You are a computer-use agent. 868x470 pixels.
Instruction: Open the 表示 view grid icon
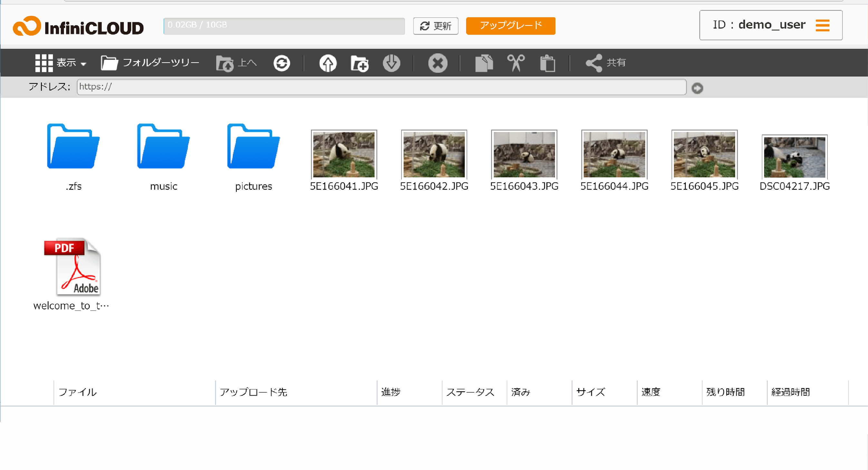pos(44,63)
